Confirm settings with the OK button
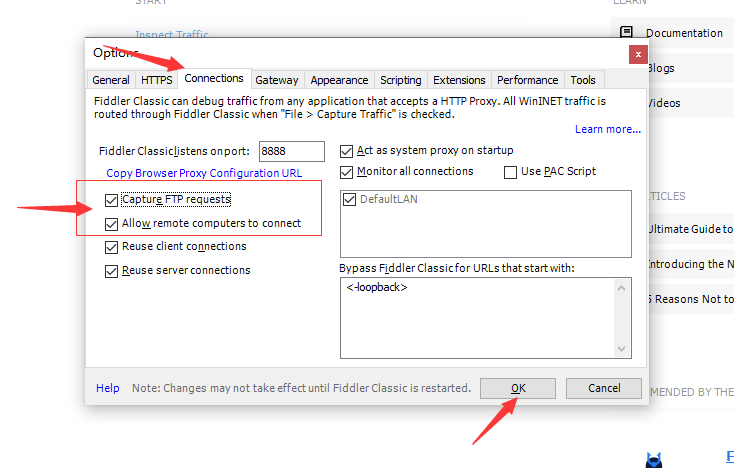This screenshot has height=468, width=734. (x=518, y=388)
